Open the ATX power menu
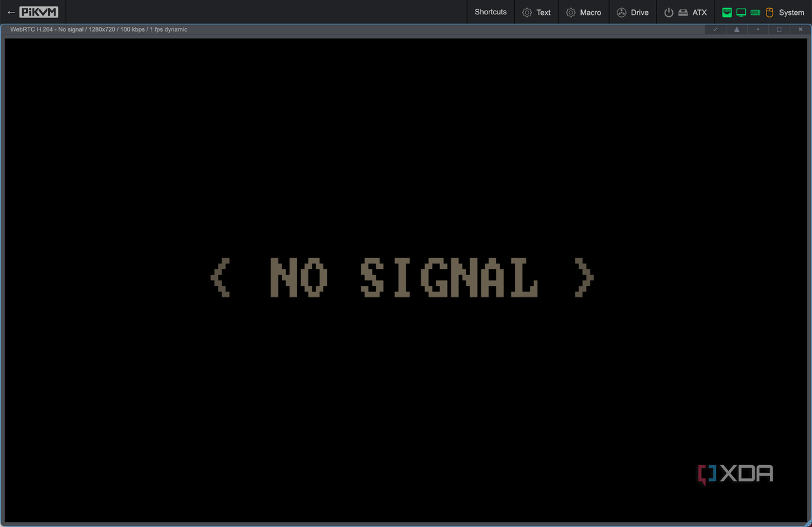Screen dimensions: 812x527 tap(685, 12)
